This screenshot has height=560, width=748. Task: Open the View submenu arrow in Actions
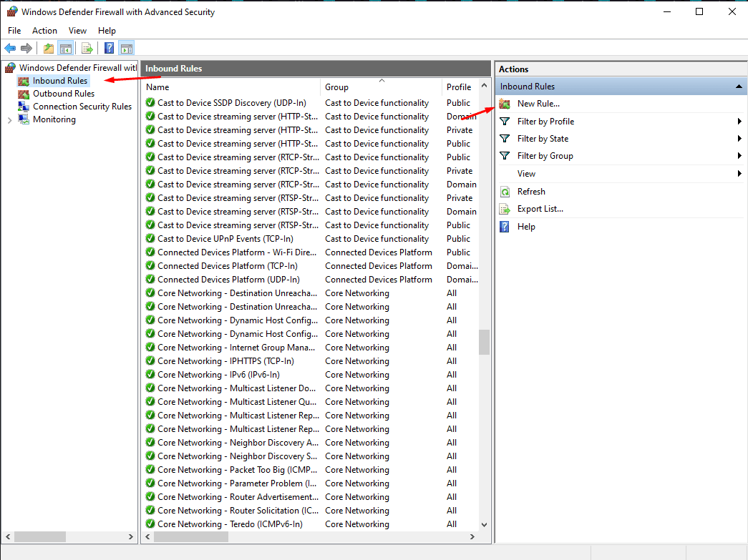739,174
